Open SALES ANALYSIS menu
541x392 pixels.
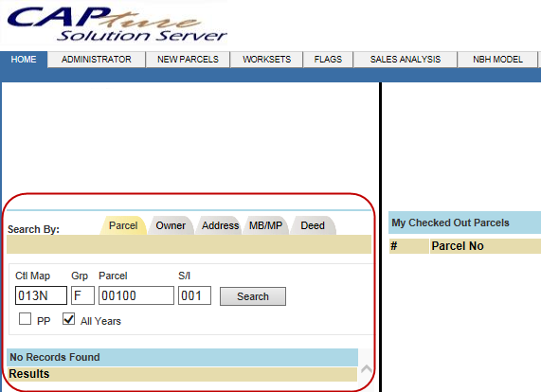[x=406, y=60]
